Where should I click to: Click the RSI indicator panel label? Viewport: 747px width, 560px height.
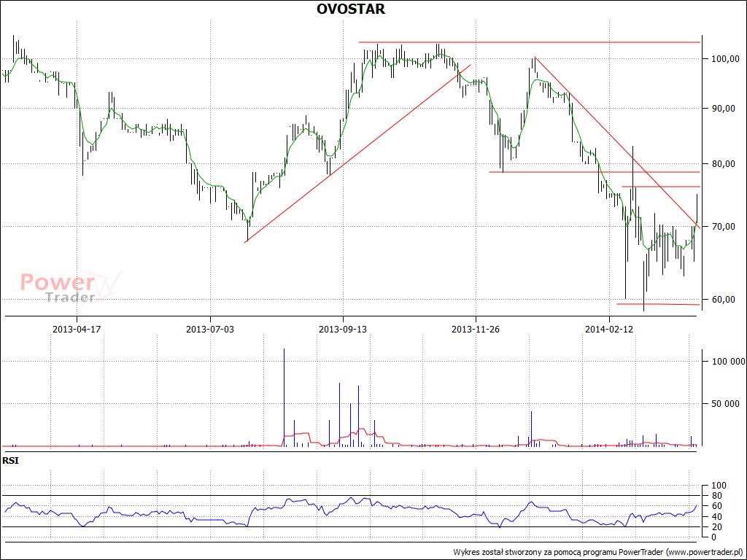point(10,461)
